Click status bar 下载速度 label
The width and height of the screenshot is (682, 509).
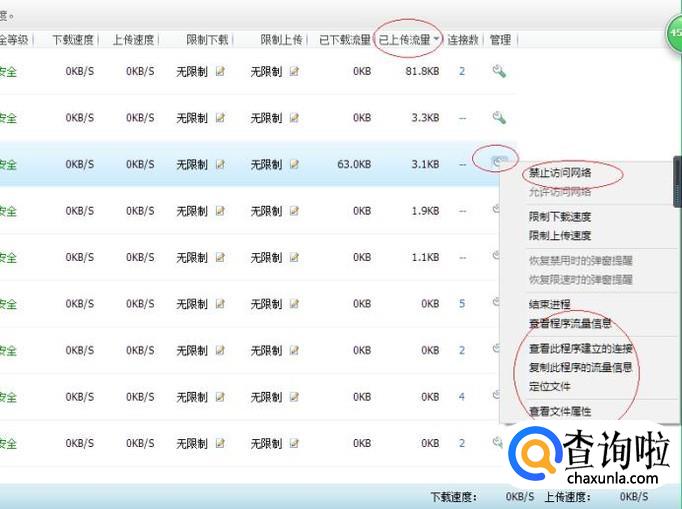coord(454,497)
